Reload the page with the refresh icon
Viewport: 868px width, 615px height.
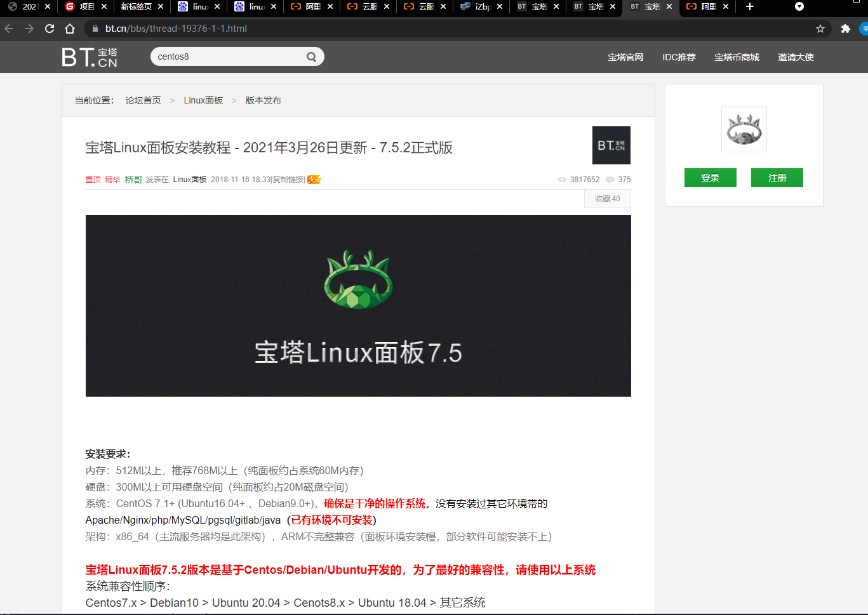coord(50,29)
